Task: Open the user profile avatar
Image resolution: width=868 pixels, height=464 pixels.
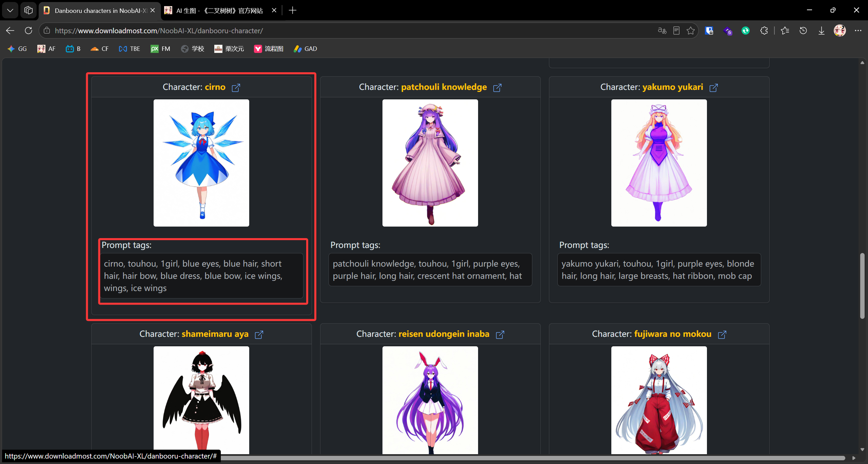Action: coord(840,31)
